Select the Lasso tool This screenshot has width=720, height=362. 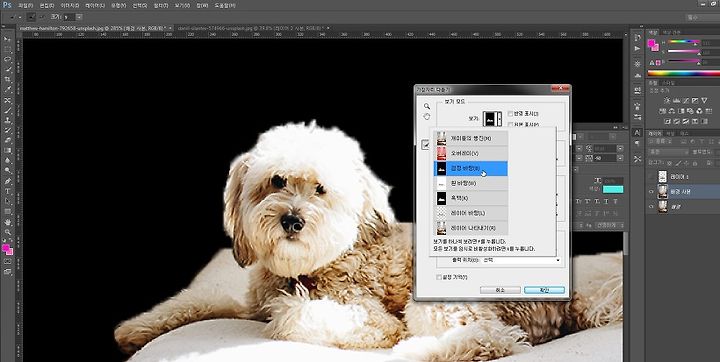pyautogui.click(x=7, y=59)
